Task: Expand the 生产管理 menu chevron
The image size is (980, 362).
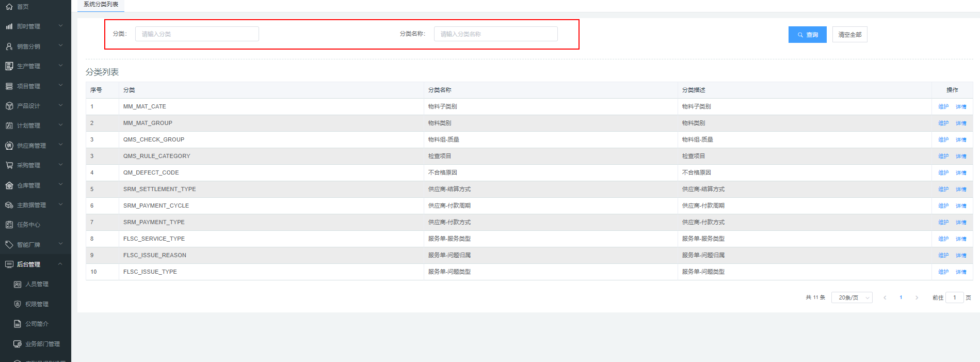Action: click(60, 66)
